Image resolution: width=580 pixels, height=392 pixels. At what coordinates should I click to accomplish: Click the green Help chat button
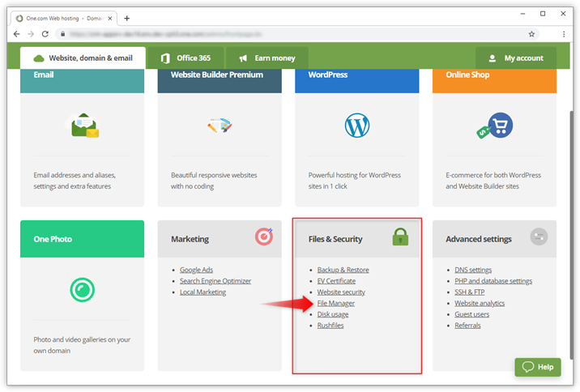click(x=538, y=367)
